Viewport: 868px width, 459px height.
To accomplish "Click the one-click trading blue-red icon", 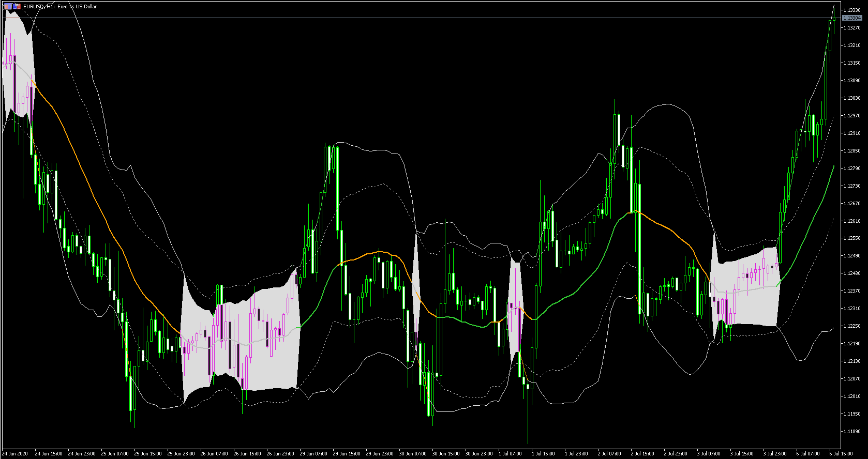I will pos(18,6).
